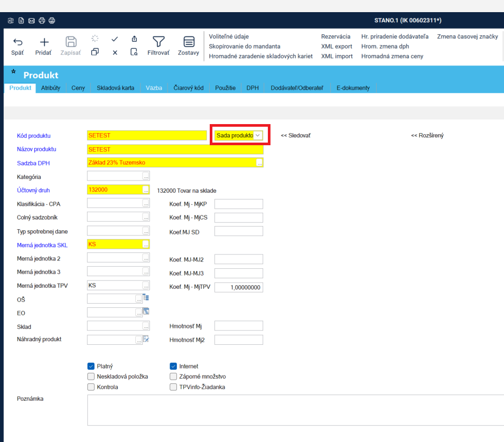Click the envelope icon in title bar

pyautogui.click(x=32, y=21)
